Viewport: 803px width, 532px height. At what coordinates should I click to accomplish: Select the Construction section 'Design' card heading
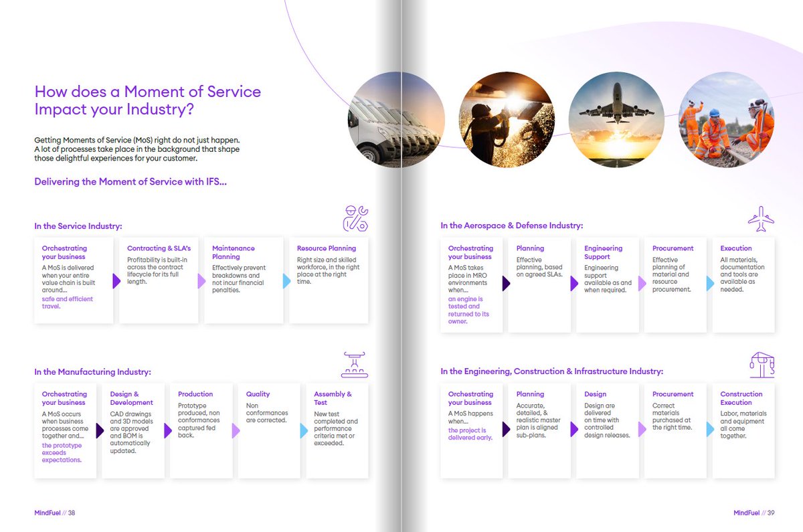pyautogui.click(x=596, y=394)
